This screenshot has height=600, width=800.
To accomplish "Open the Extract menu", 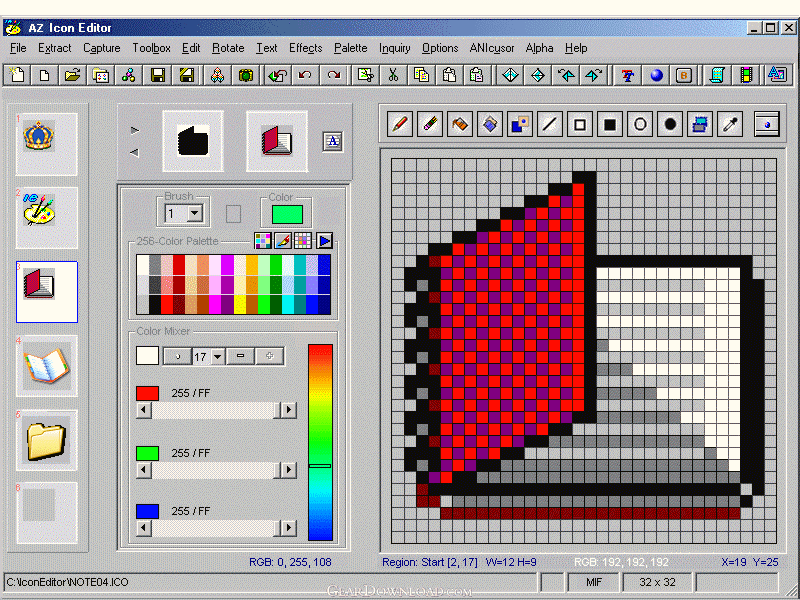I will point(55,48).
